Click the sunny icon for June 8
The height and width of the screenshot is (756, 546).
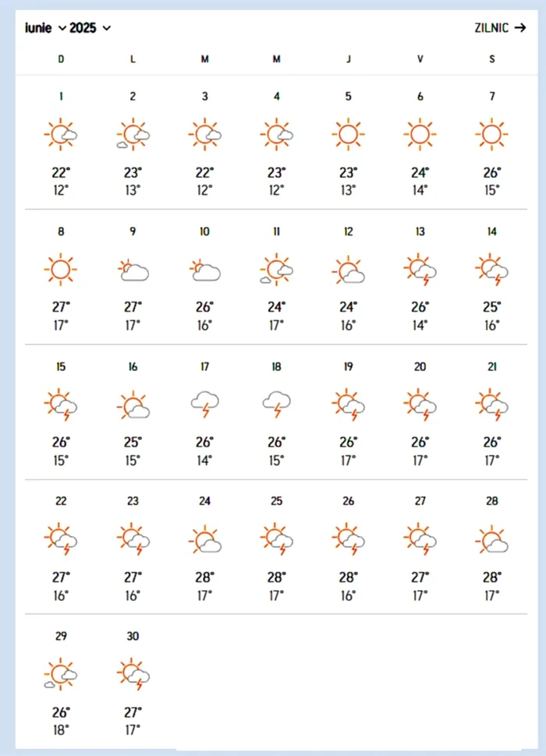coord(61,270)
